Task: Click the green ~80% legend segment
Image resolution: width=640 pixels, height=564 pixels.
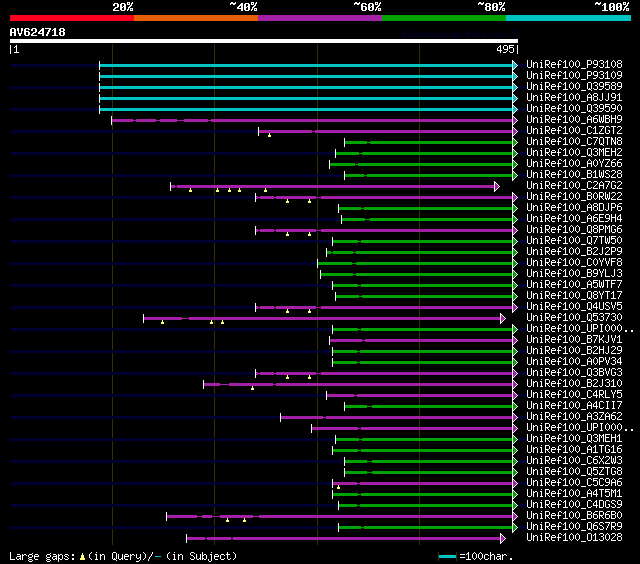Action: pos(444,18)
